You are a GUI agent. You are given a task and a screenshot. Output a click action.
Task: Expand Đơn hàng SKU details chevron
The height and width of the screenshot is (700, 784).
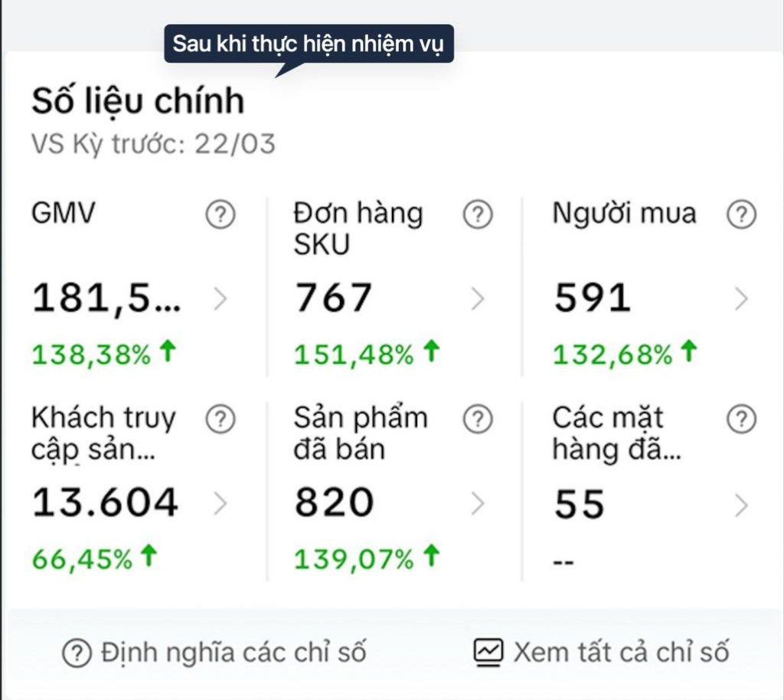pos(478,299)
